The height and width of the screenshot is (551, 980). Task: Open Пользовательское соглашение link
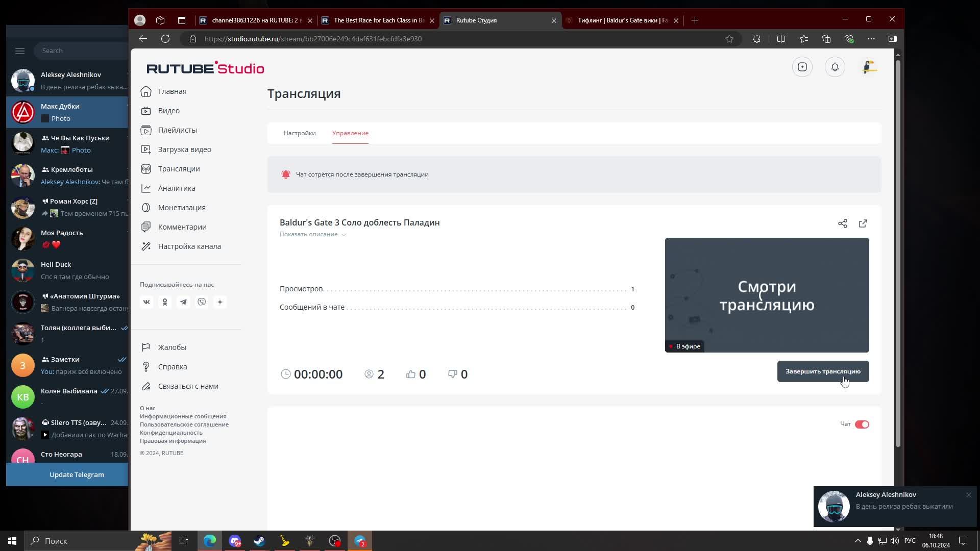pyautogui.click(x=184, y=424)
